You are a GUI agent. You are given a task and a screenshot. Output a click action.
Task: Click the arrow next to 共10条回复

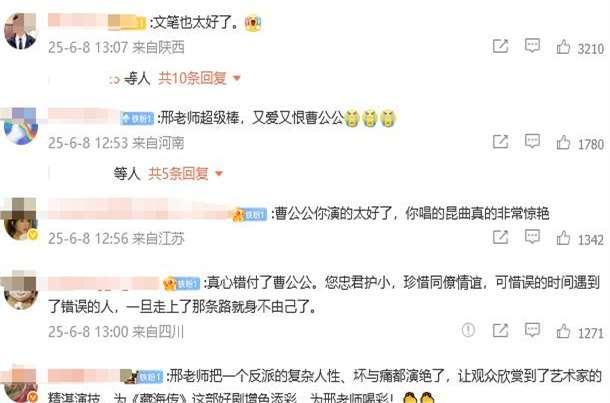pos(237,79)
